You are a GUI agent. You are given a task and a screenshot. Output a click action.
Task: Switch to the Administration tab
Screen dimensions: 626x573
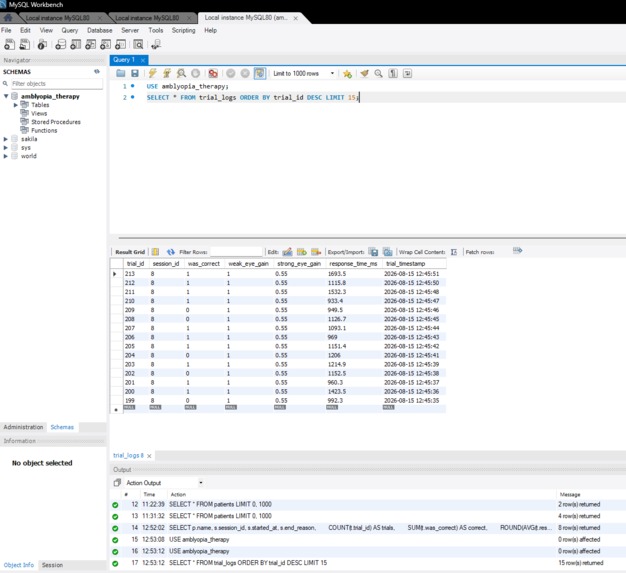pyautogui.click(x=23, y=427)
